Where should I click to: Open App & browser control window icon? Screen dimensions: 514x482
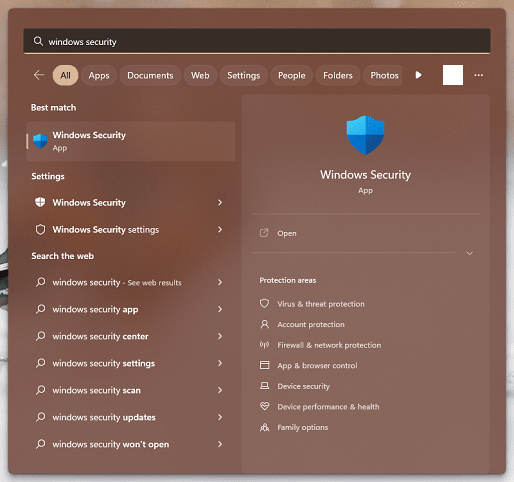click(x=264, y=365)
